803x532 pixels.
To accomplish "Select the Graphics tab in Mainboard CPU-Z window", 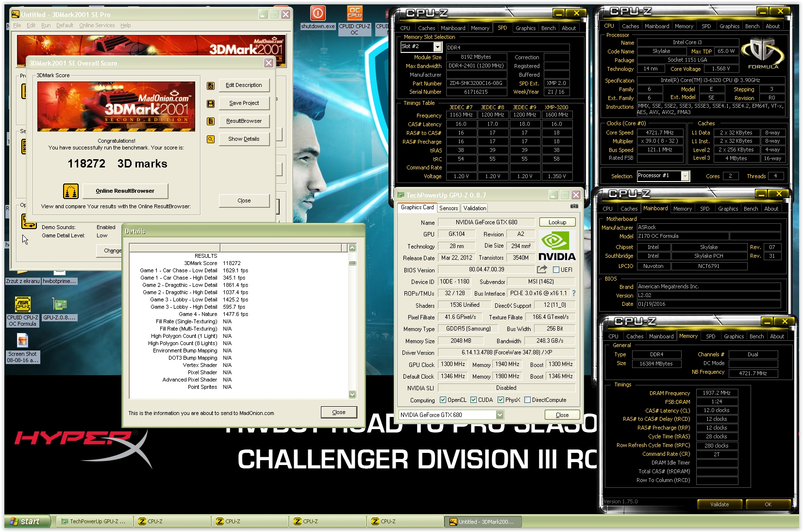I will (728, 209).
